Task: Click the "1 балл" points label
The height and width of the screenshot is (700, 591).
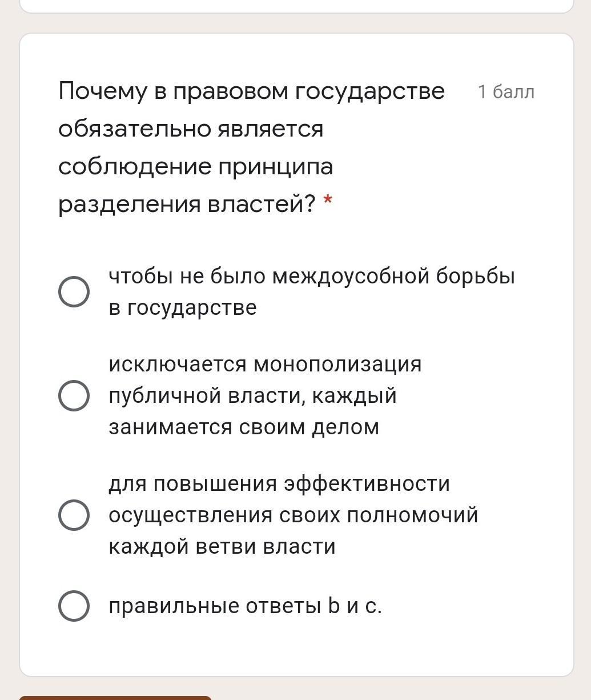Action: click(x=506, y=92)
